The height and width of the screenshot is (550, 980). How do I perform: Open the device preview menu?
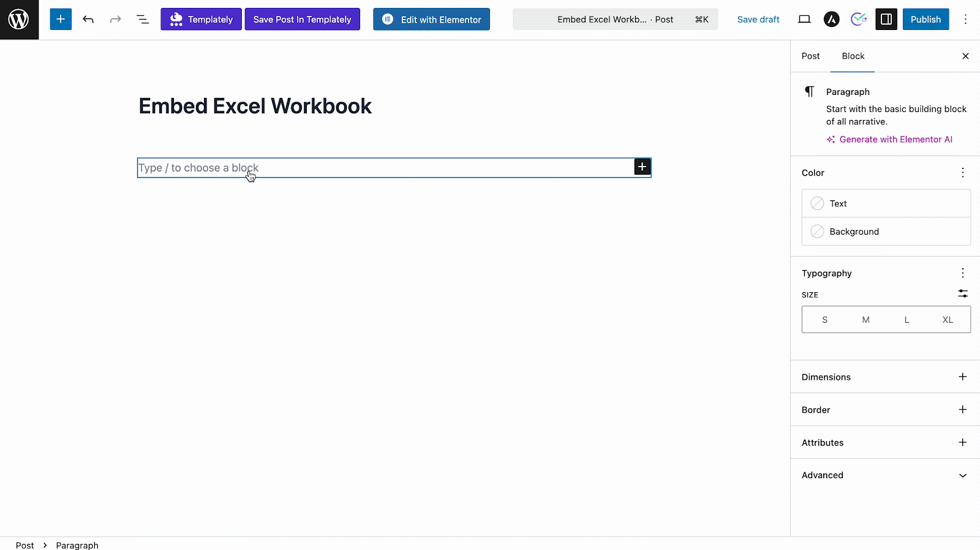[x=804, y=20]
